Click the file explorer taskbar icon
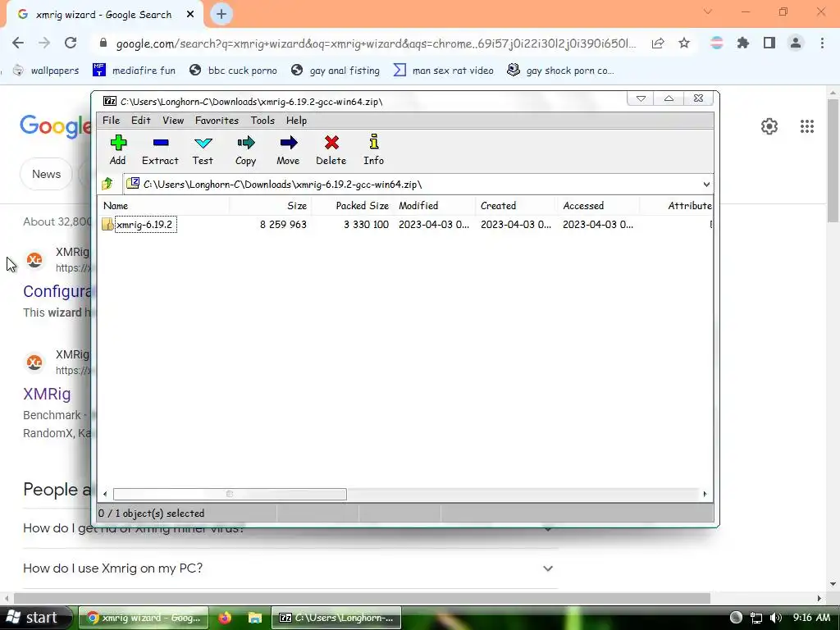Viewport: 840px width, 630px height. tap(255, 618)
